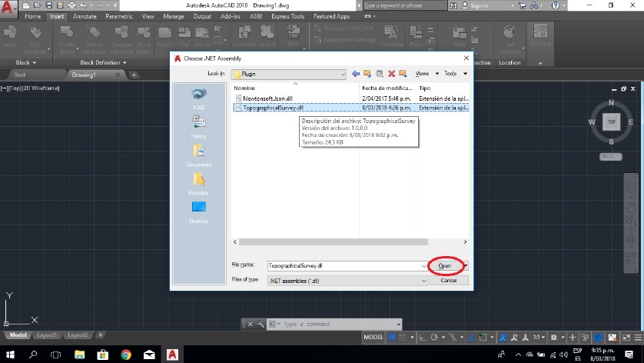
Task: Click the Undo arrow in quick access toolbar
Action: click(83, 5)
